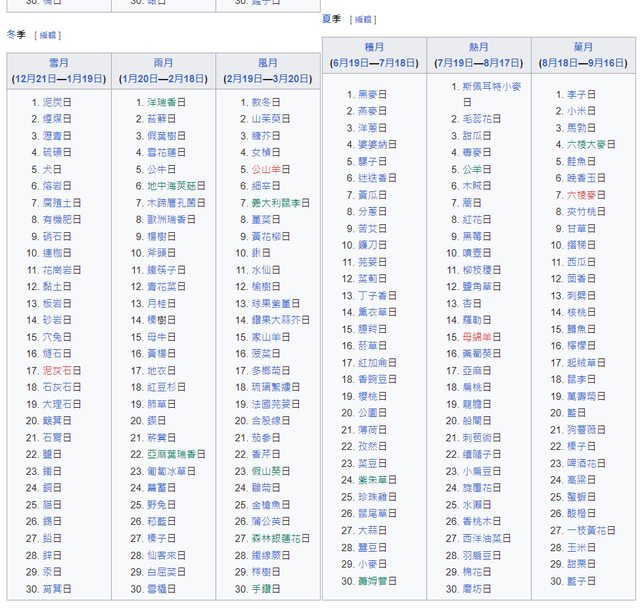This screenshot has width=640, height=609.
Task: Click the 12月21日 date link
Action: 33,78
